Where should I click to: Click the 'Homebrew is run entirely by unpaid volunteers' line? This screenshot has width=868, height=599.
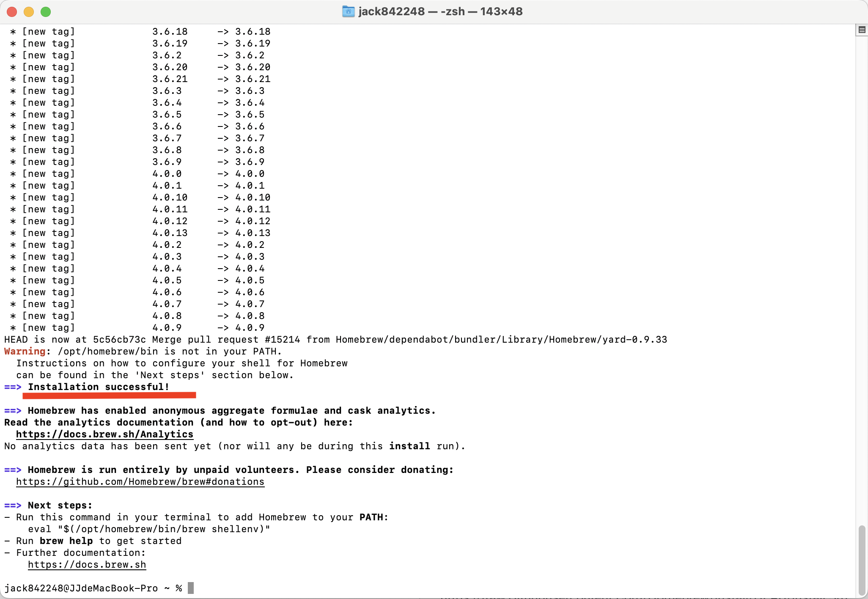tap(229, 470)
